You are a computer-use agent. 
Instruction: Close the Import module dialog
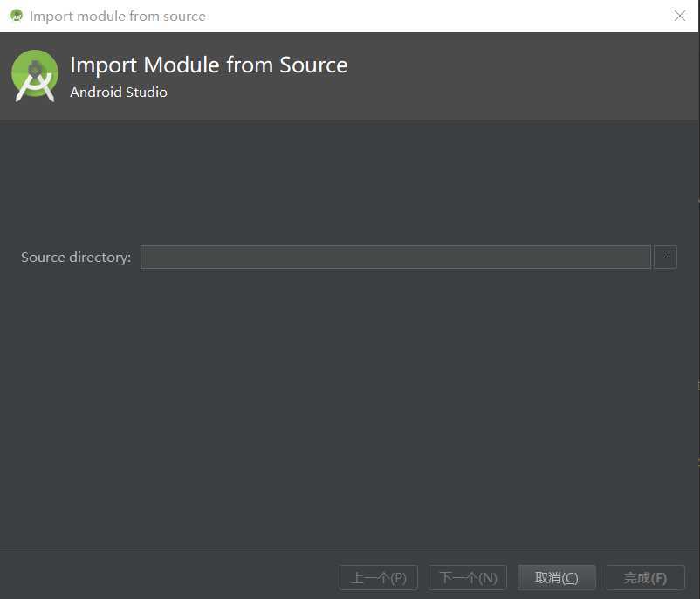tap(680, 16)
